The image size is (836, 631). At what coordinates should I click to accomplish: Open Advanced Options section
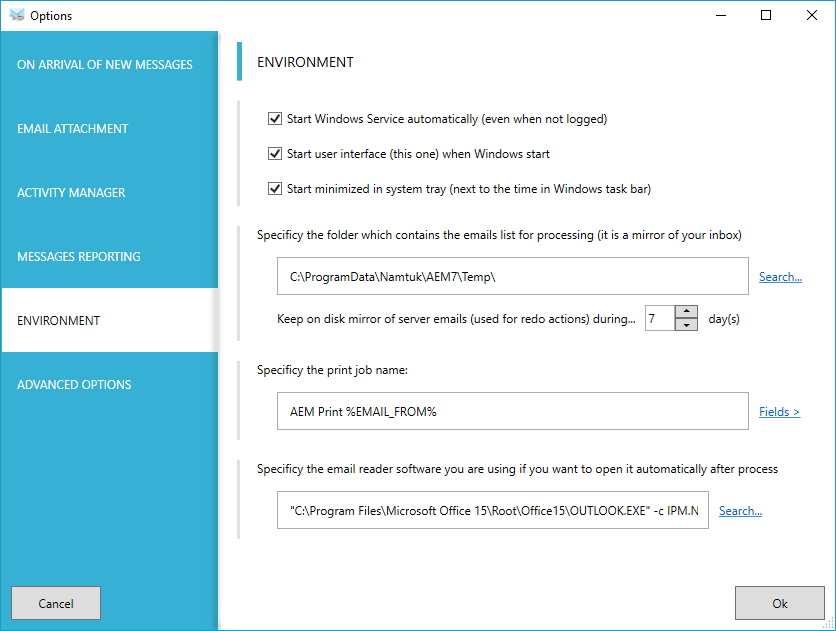coord(109,384)
